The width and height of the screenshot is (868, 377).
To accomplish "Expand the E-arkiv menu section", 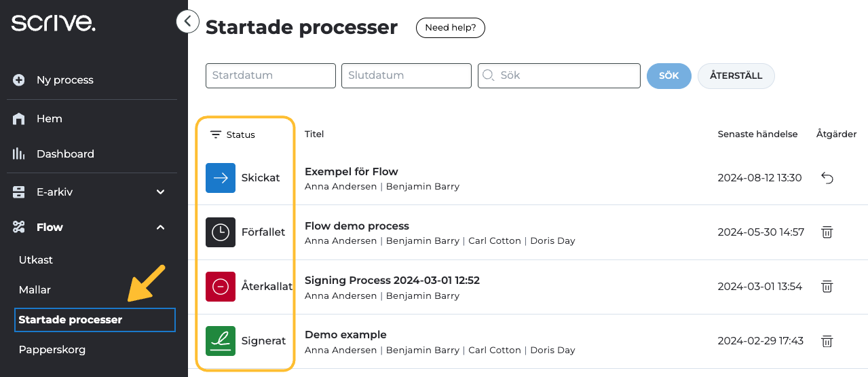I will pos(160,192).
